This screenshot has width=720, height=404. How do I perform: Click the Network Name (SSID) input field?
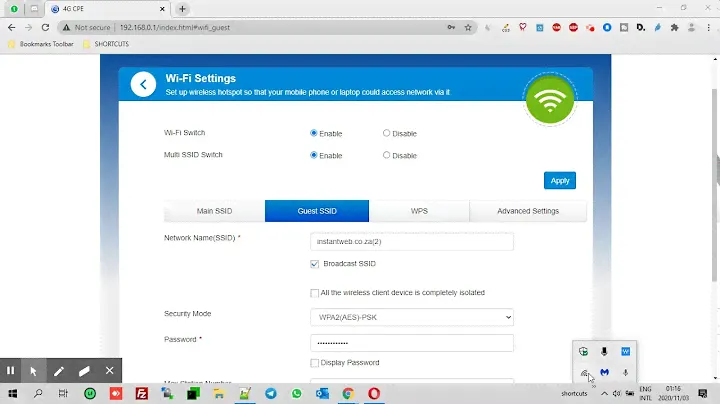pyautogui.click(x=412, y=242)
